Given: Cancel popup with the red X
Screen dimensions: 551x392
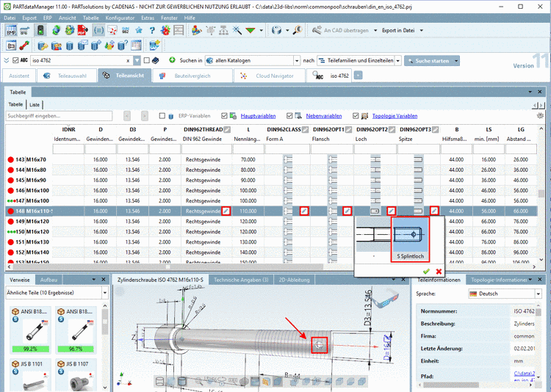Looking at the screenshot, I should click(x=439, y=271).
